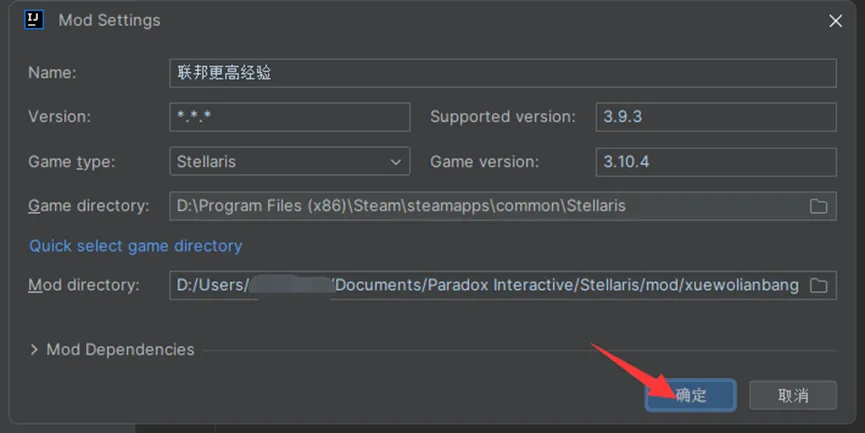Click the Mod Settings title bar text
The height and width of the screenshot is (433, 865).
109,20
